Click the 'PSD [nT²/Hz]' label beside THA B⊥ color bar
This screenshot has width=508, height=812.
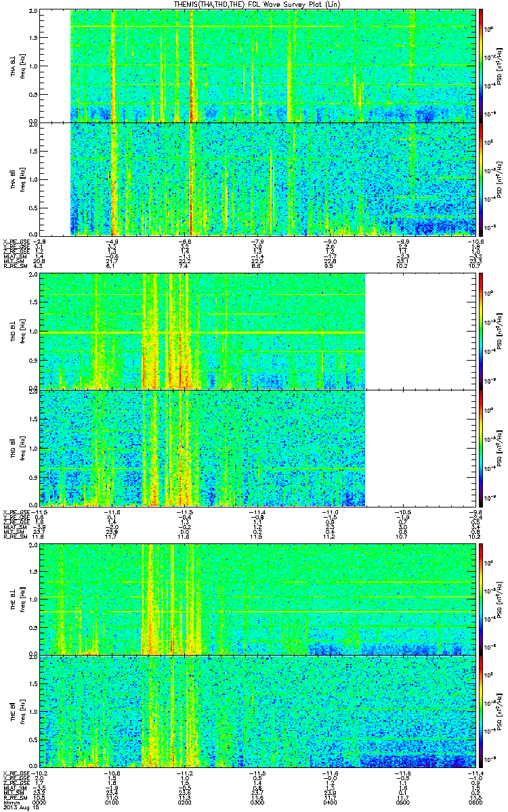point(500,66)
